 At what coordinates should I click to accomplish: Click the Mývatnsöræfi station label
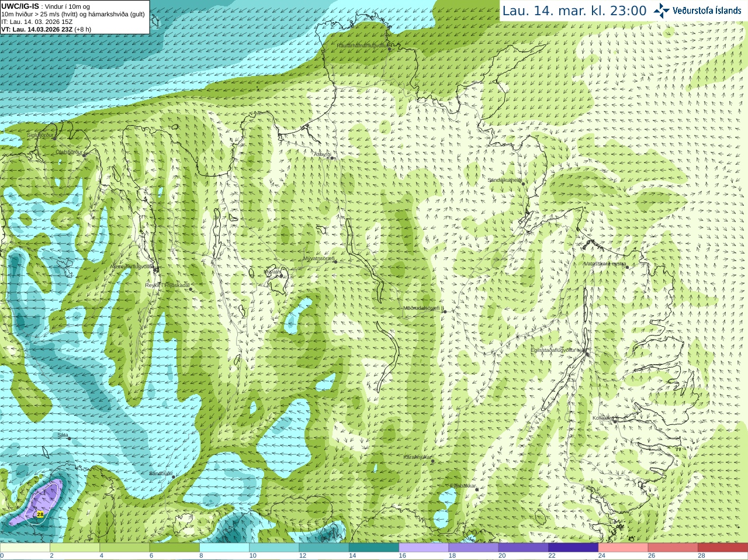pyautogui.click(x=318, y=258)
